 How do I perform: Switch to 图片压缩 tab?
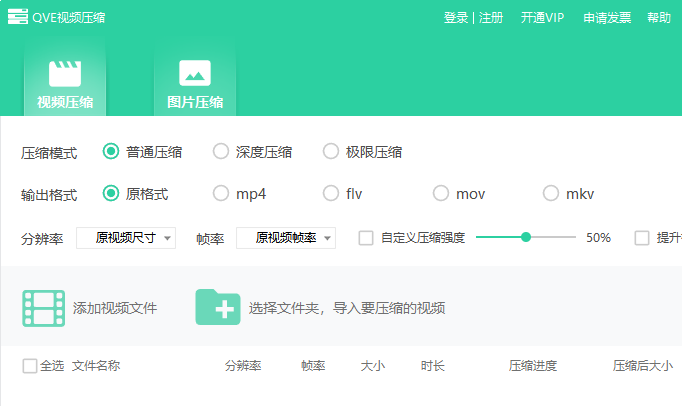point(195,102)
